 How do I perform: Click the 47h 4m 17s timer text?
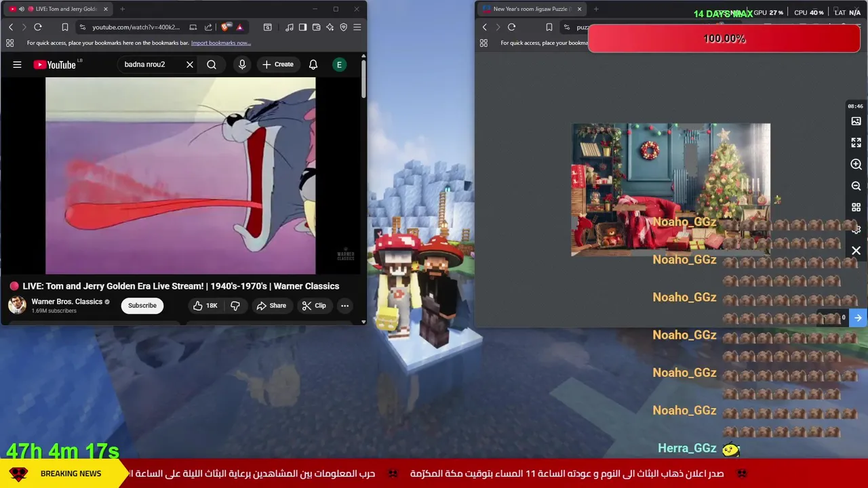tap(63, 451)
